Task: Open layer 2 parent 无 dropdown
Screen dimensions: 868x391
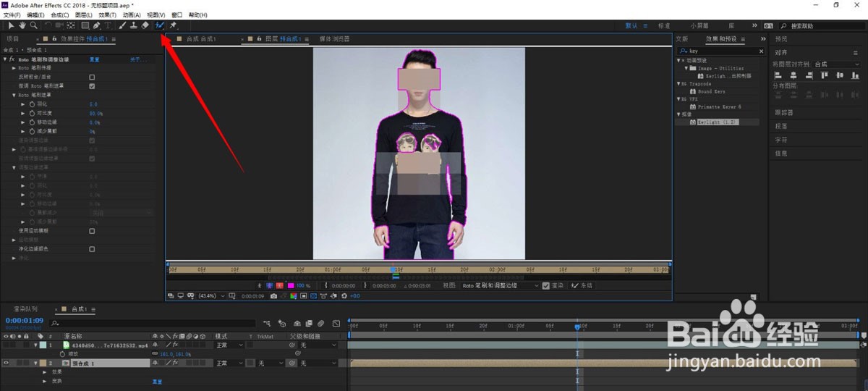Action: (x=317, y=363)
